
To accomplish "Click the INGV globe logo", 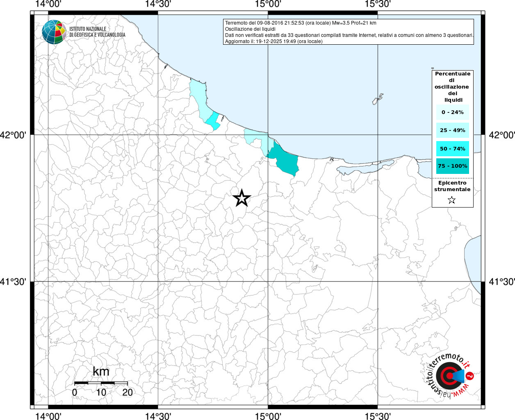I will 54,32.
